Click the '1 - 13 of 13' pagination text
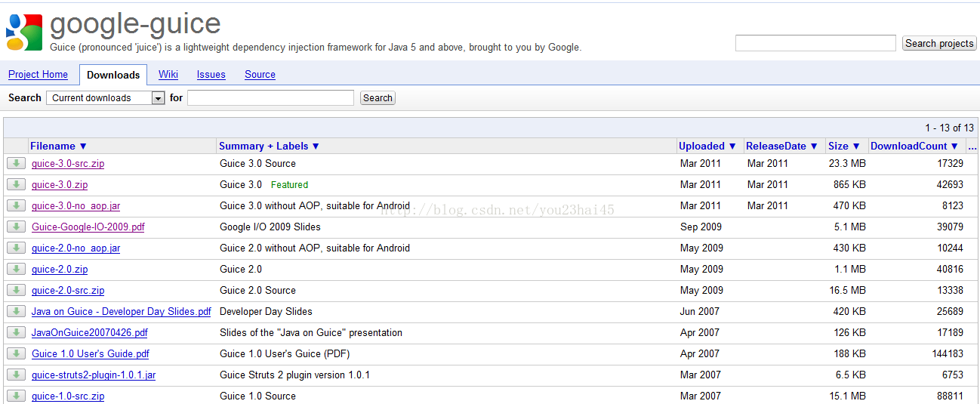Screen dimensions: 980x404 tap(950, 128)
